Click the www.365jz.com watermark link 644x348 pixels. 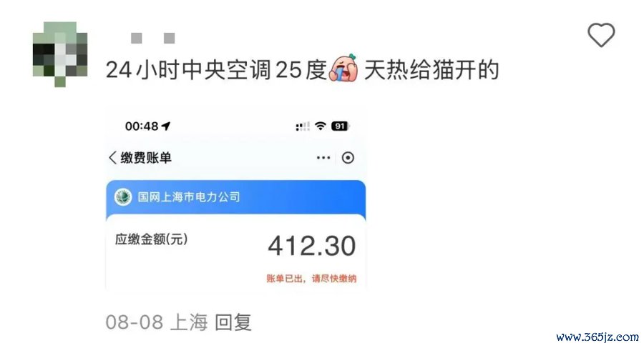[x=597, y=337]
